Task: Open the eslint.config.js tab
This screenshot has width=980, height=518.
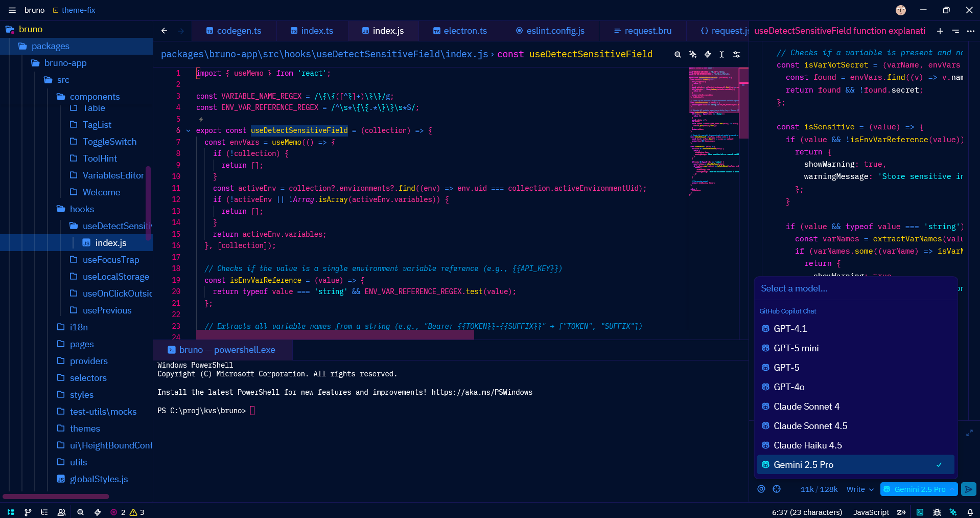Action: 550,31
